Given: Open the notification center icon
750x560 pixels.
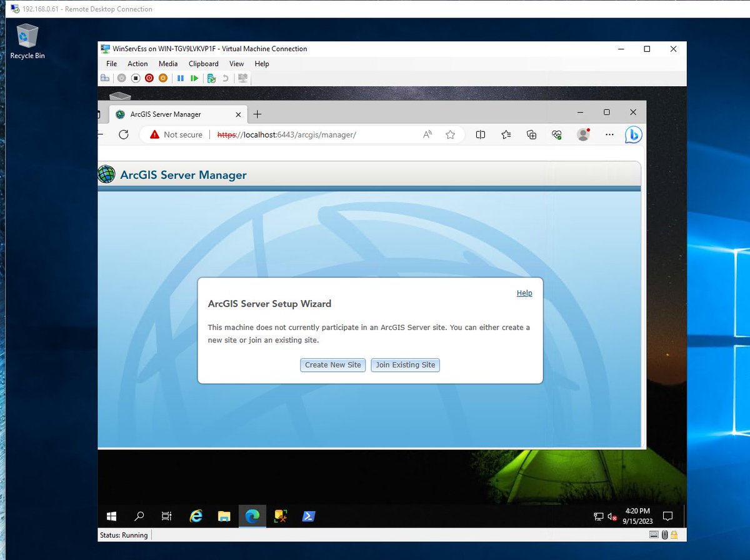Looking at the screenshot, I should click(x=667, y=516).
